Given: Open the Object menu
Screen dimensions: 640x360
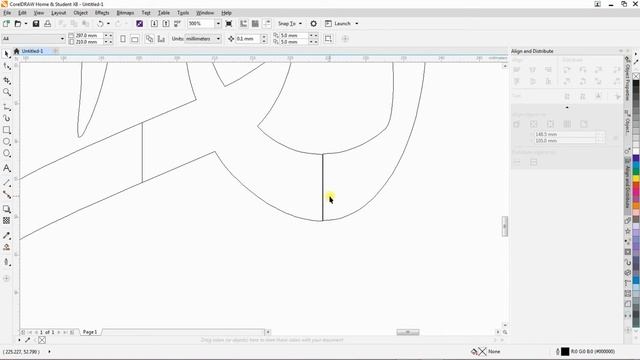Looking at the screenshot, I should (x=80, y=13).
